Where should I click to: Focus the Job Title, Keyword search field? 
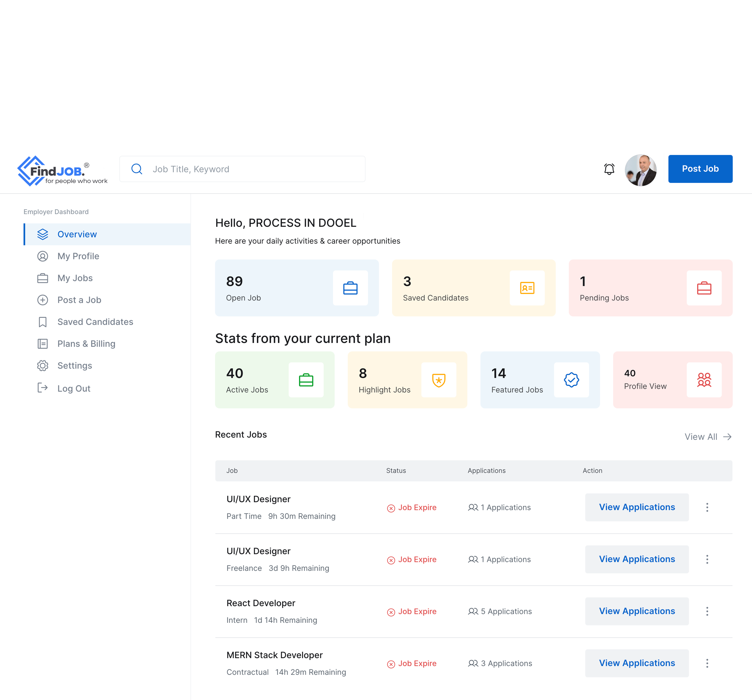pos(242,169)
